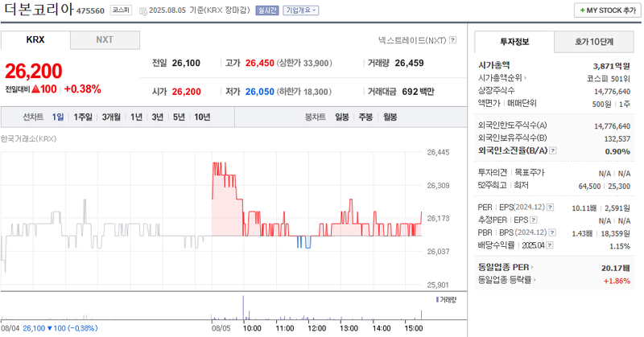Open help icon next to 배당수익률 2025.04
Screen dimensions: 644x337
(549, 245)
